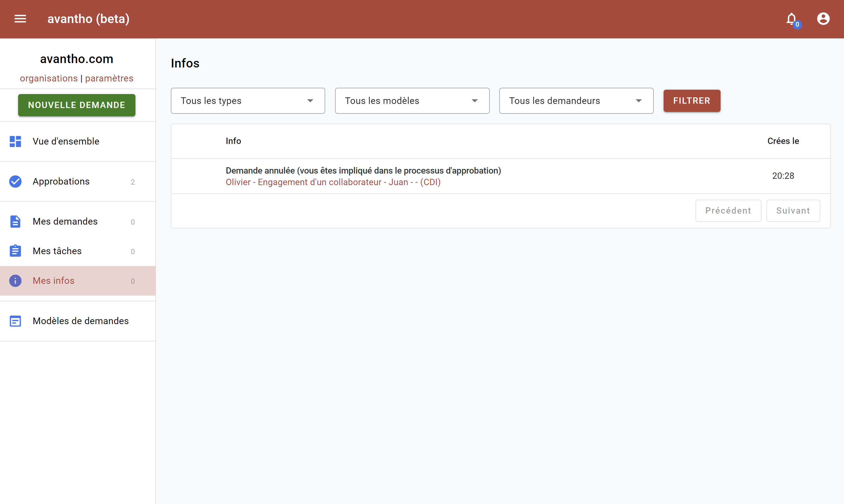844x504 pixels.
Task: Click the Vue d'ensemble dashboard icon
Action: click(x=15, y=141)
